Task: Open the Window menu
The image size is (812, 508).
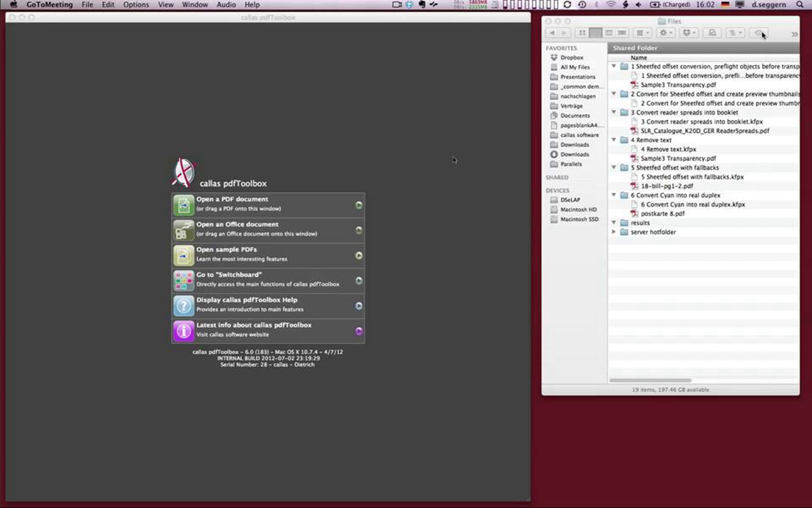Action: coord(195,4)
